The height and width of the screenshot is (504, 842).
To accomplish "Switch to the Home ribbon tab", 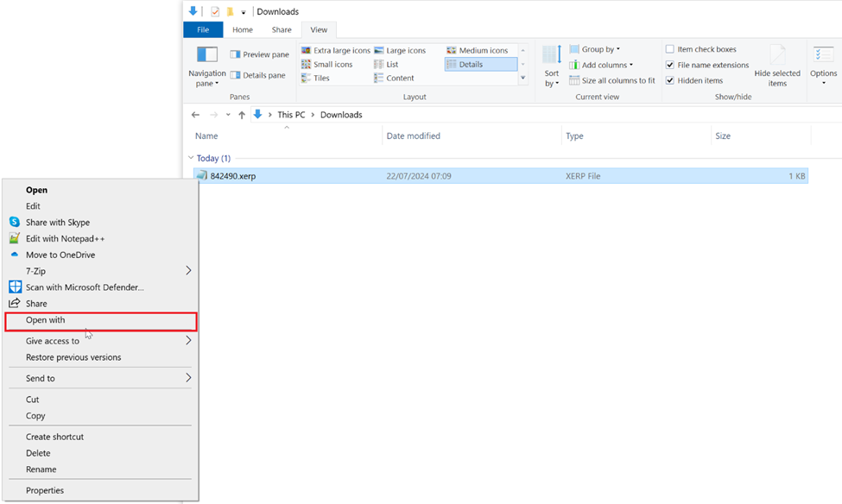I will point(243,30).
